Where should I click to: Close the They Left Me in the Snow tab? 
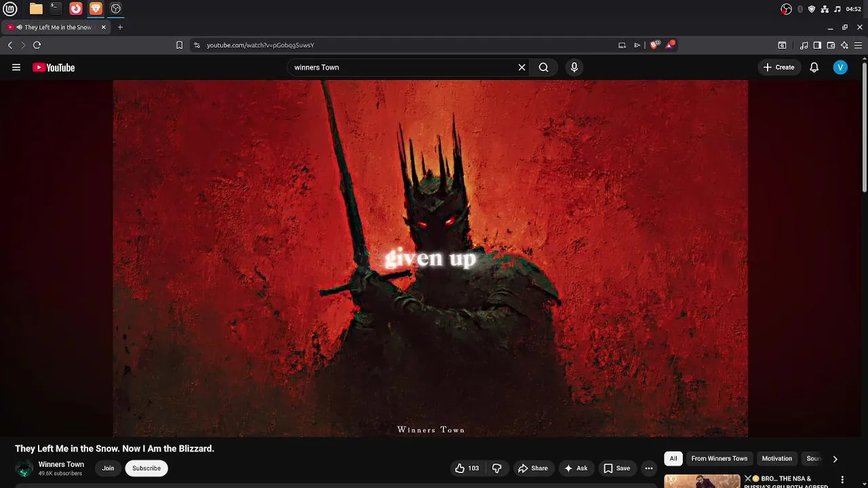104,27
